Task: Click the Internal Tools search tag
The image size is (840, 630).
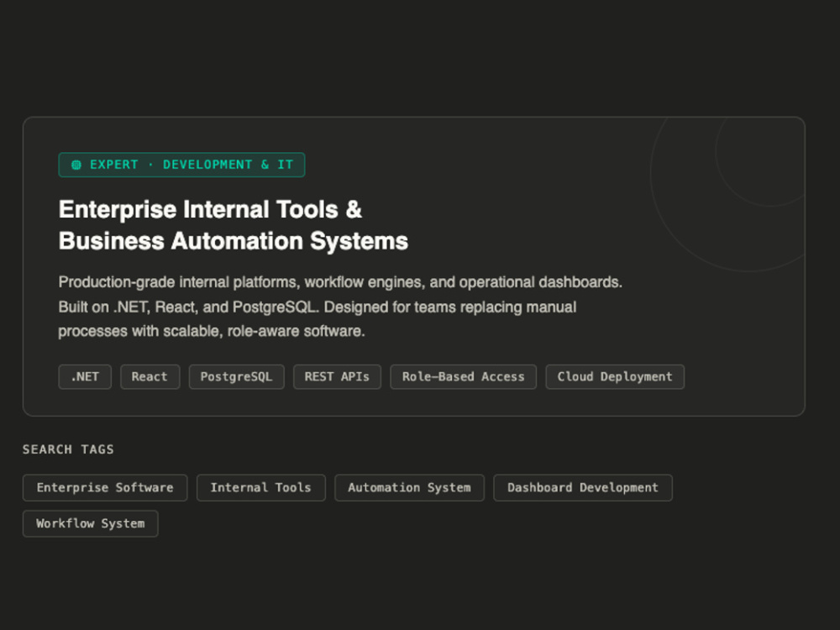Action: (x=261, y=487)
